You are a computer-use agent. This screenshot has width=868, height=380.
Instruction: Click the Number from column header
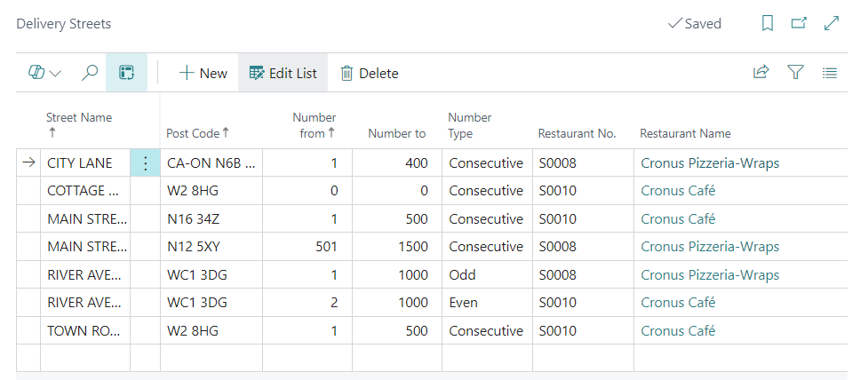[x=314, y=125]
